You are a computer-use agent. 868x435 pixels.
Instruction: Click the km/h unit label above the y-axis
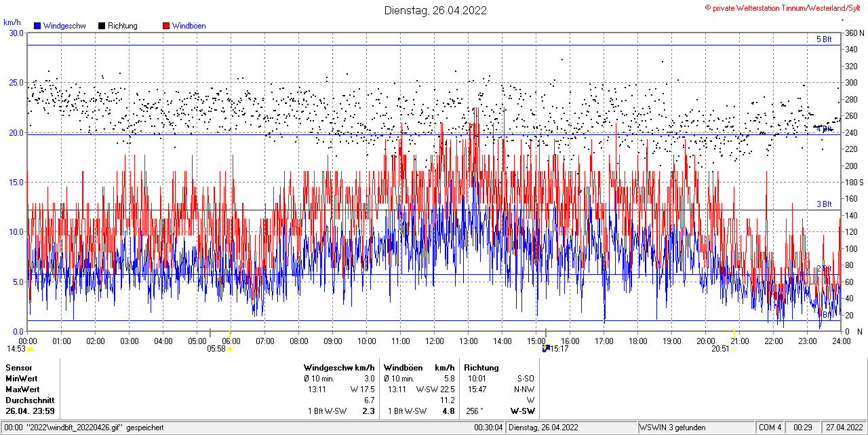coord(12,22)
